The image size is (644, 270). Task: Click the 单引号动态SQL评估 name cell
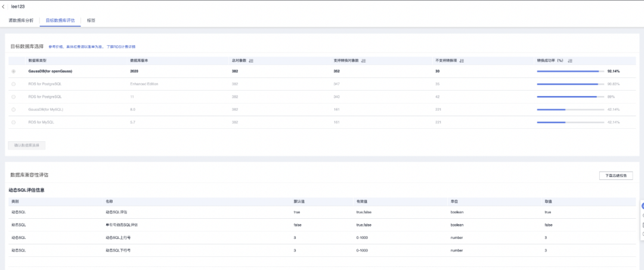(122, 225)
